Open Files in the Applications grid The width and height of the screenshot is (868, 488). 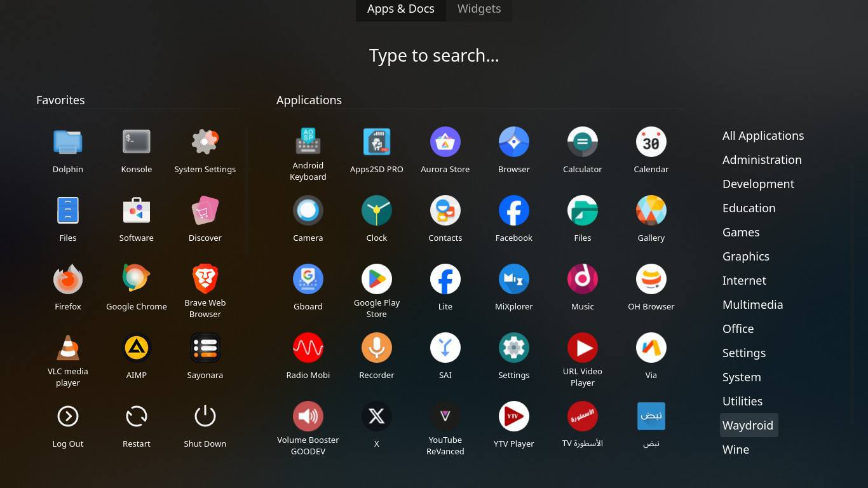pyautogui.click(x=583, y=210)
